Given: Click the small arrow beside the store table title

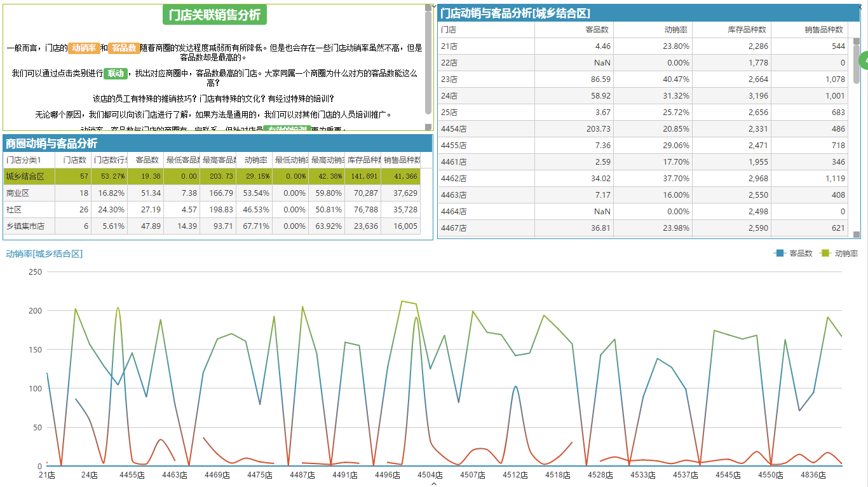Looking at the screenshot, I should pyautogui.click(x=434, y=6).
